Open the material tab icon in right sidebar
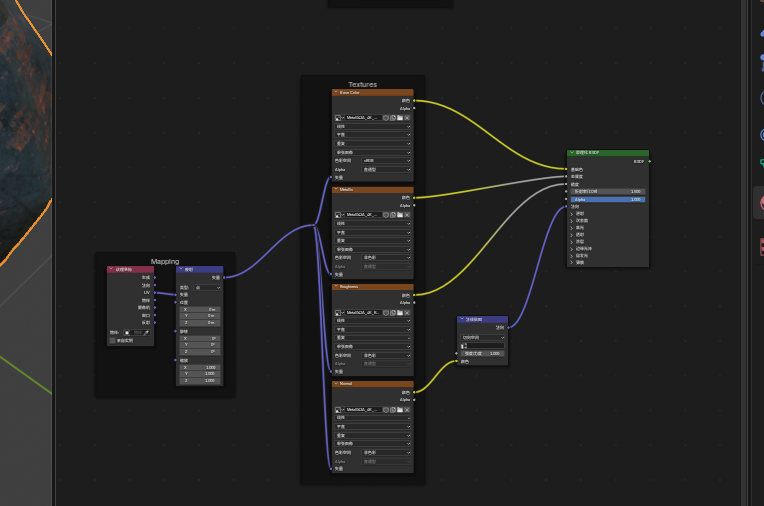This screenshot has width=764, height=506. [762, 203]
